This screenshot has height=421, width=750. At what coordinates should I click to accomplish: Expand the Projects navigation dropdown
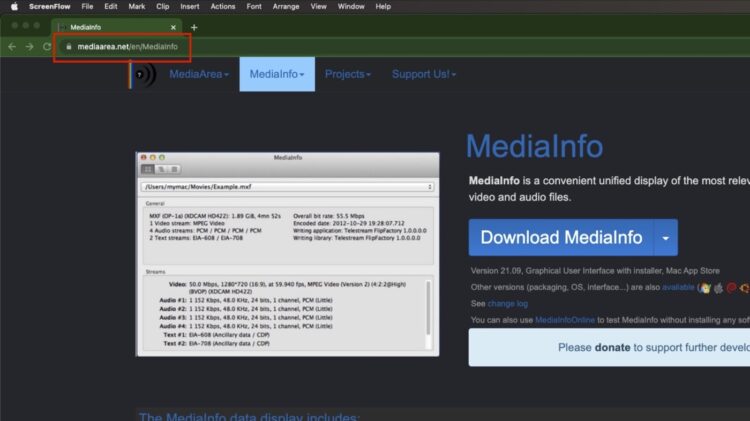pyautogui.click(x=348, y=74)
